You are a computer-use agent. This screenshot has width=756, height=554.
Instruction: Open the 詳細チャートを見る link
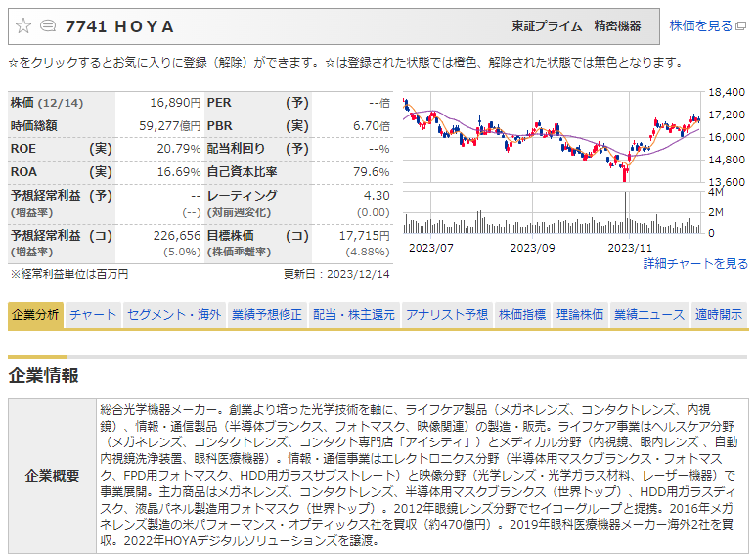pos(695,263)
